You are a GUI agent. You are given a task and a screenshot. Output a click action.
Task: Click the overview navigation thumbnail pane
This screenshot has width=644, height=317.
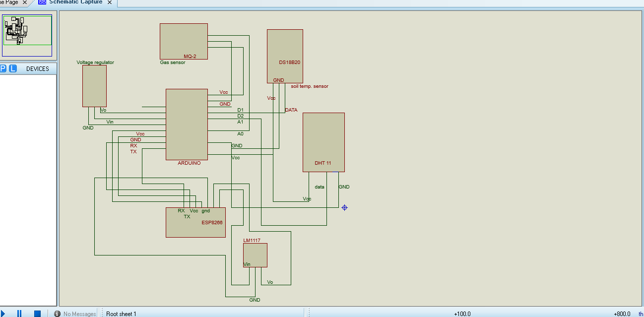click(x=27, y=35)
